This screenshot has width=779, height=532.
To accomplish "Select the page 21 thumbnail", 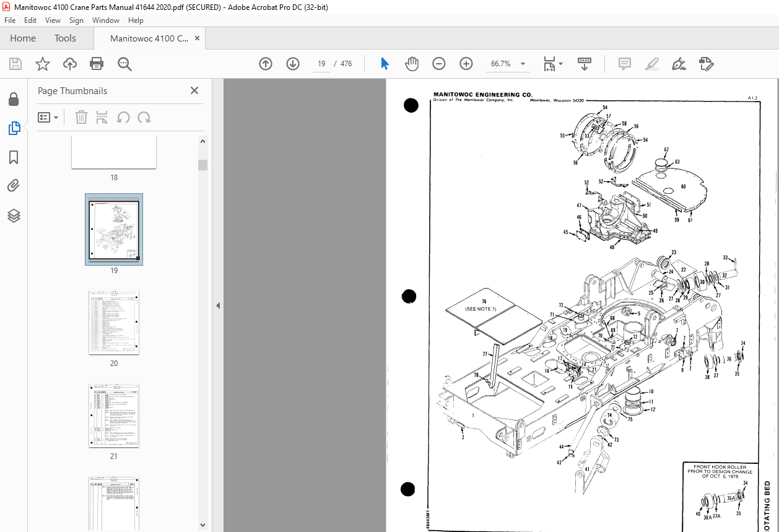I will coord(114,416).
